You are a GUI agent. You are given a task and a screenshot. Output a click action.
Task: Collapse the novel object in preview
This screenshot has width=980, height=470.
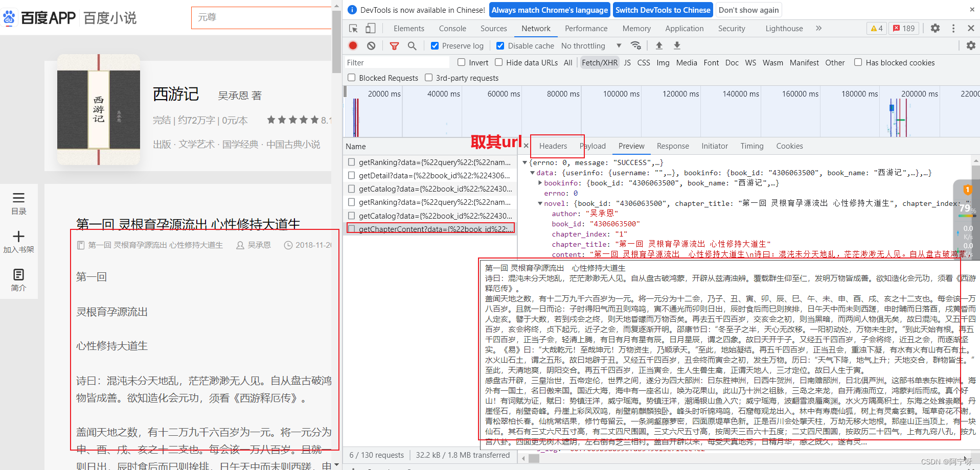(x=540, y=203)
